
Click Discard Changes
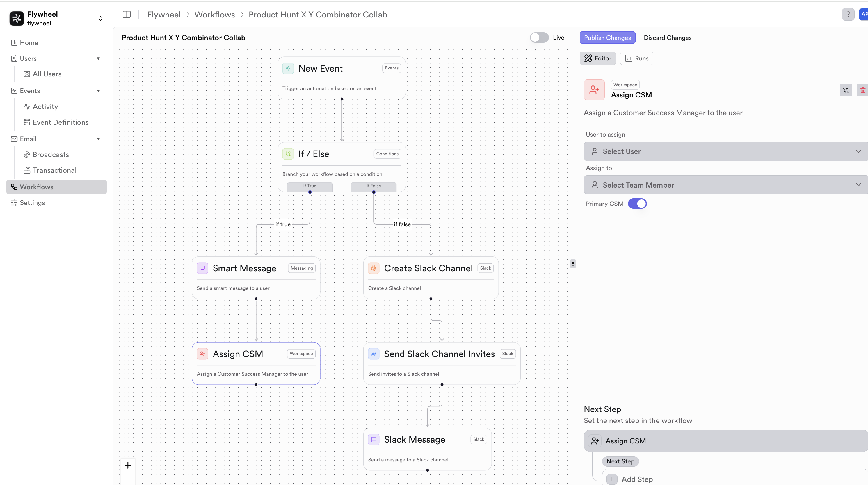click(x=668, y=38)
